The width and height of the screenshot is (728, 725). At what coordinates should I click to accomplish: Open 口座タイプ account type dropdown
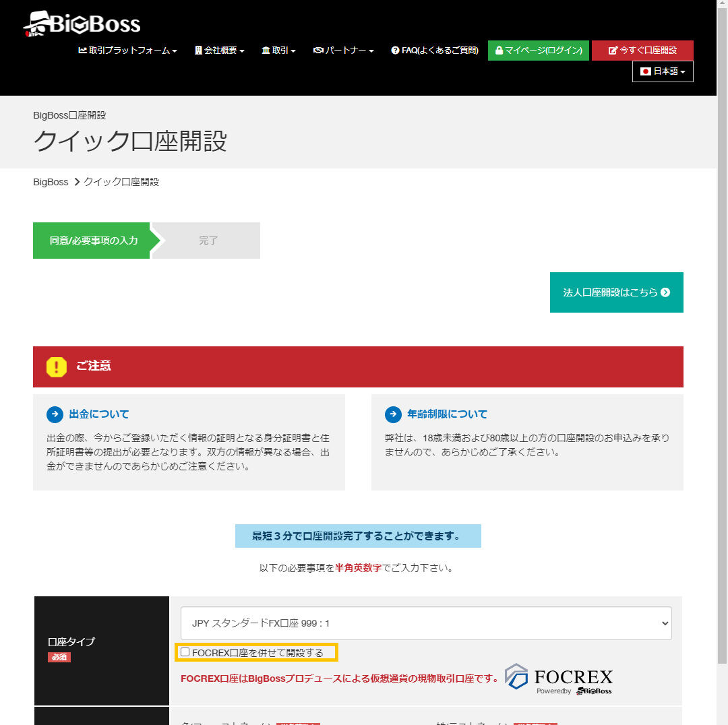[426, 623]
